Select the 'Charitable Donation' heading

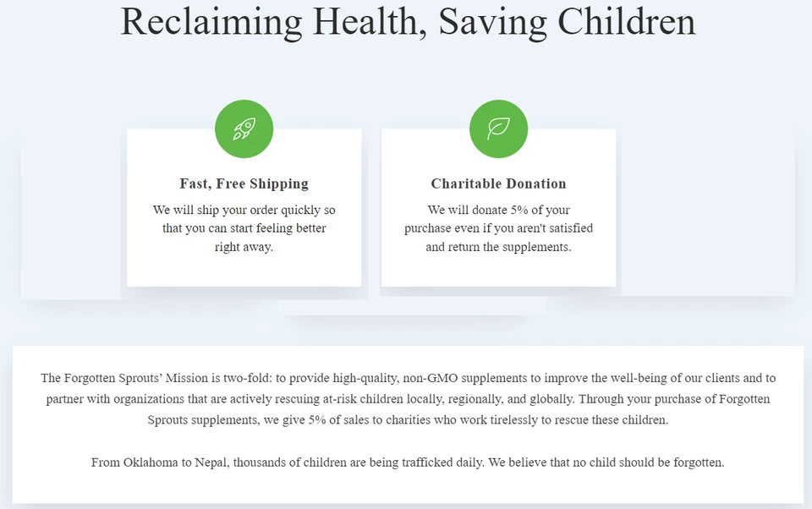498,183
